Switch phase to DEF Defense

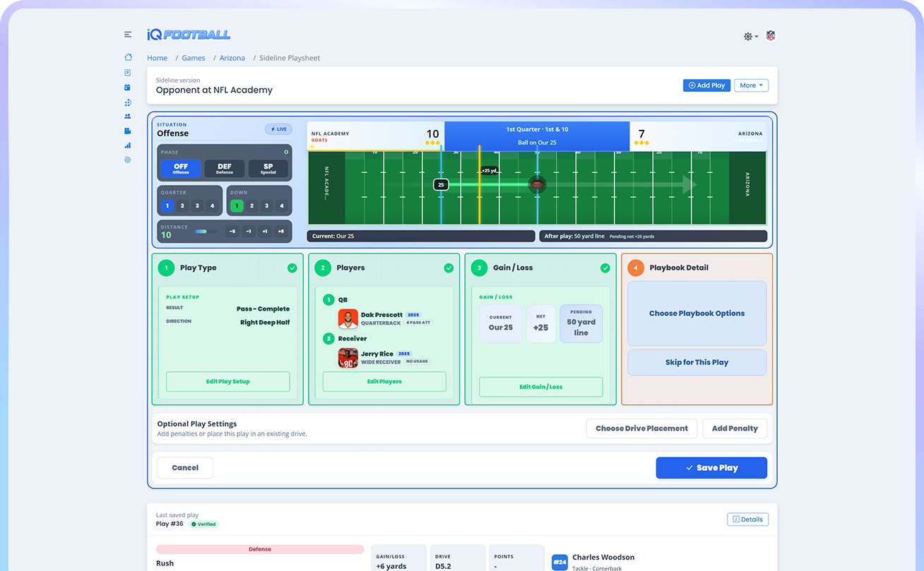click(x=225, y=169)
